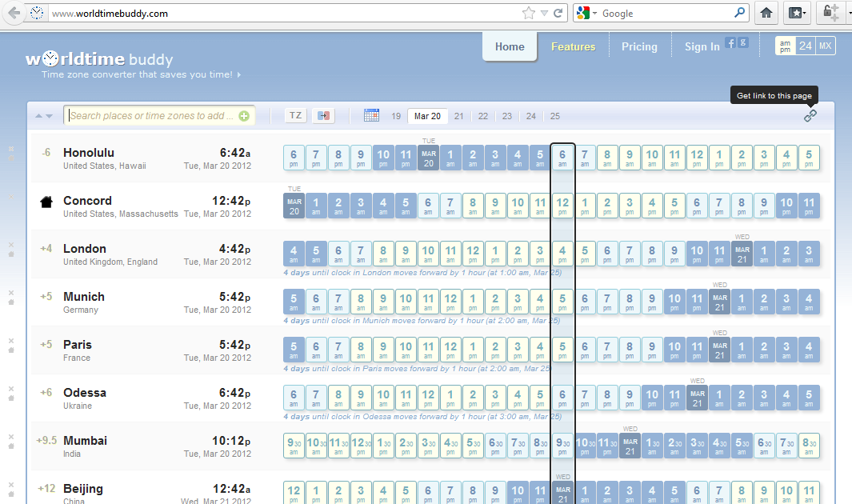Open the bookmarks star menu button
852x504 pixels.
pyautogui.click(x=797, y=13)
